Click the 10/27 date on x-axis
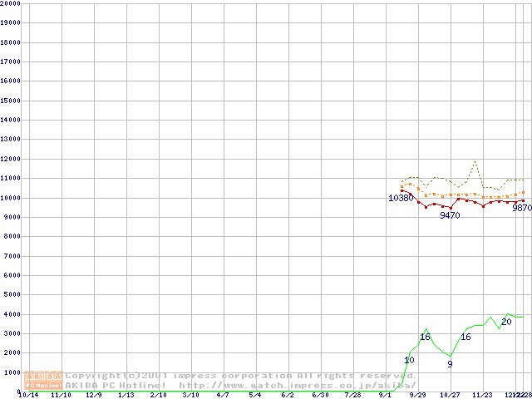This screenshot has width=532, height=399. coord(450,396)
